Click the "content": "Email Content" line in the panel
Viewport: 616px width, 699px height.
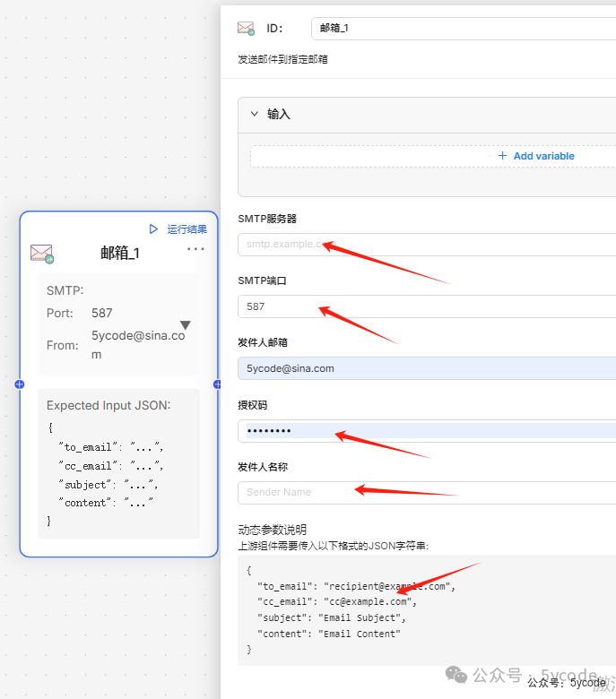[329, 634]
